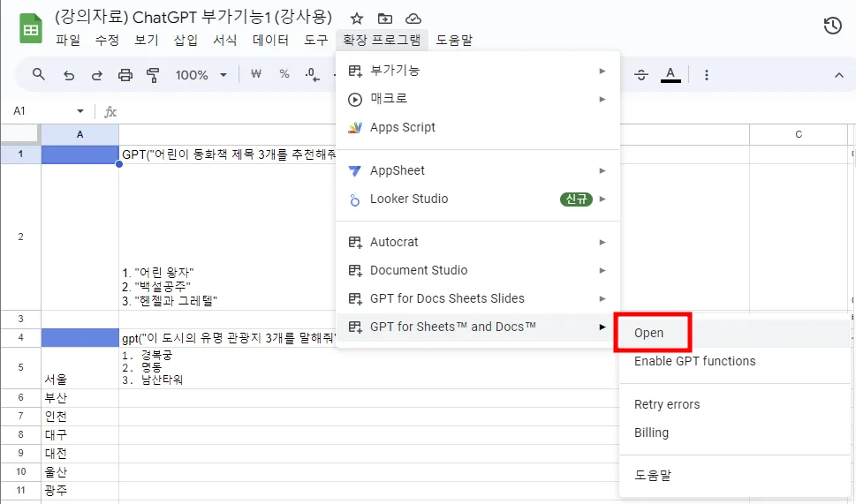Select column A header

click(80, 134)
